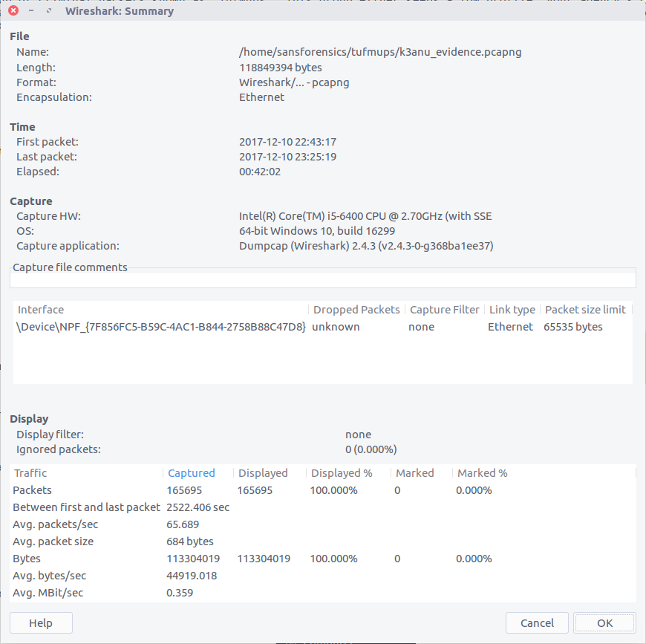Close the Wireshark Summary dialog window
Image resolution: width=646 pixels, height=644 pixels.
click(x=13, y=11)
